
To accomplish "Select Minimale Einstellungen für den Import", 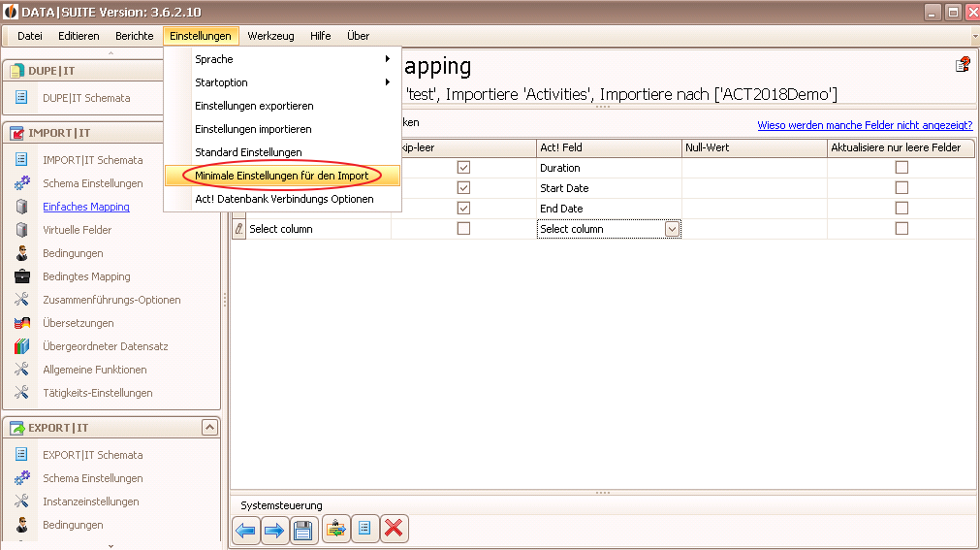I will [x=282, y=176].
